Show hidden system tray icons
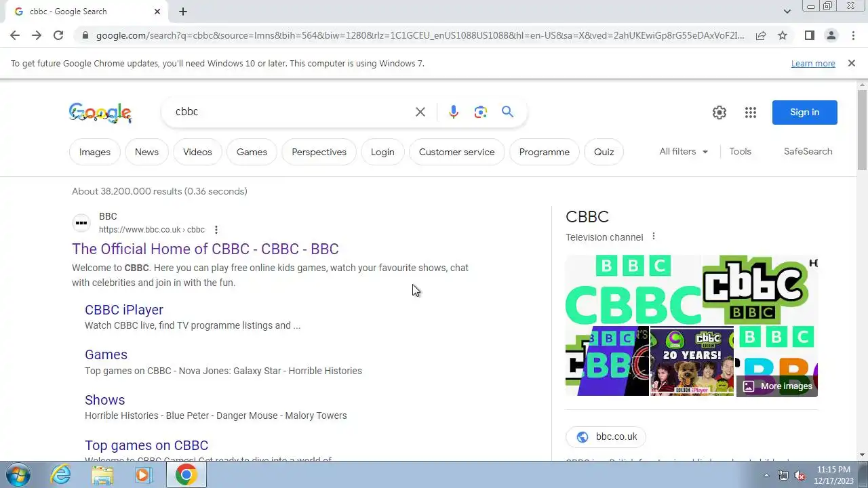 point(766,475)
